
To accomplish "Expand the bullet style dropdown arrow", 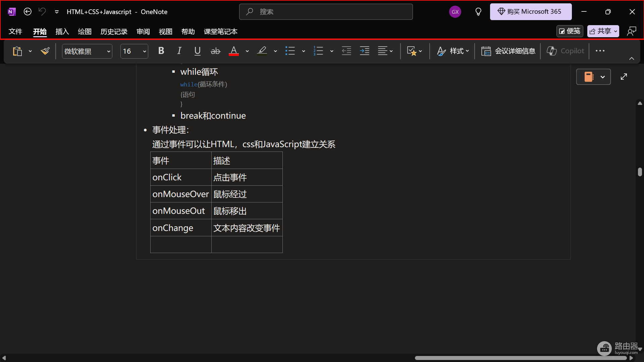I will coord(304,51).
